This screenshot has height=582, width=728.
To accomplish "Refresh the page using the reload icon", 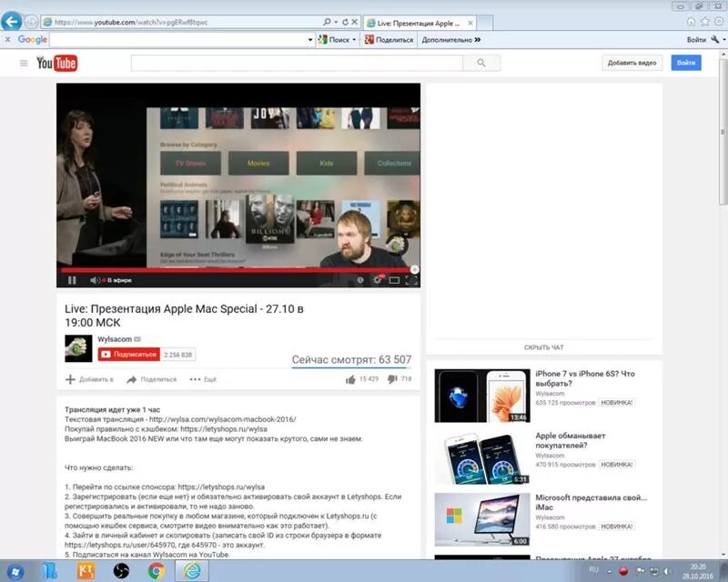I will pyautogui.click(x=345, y=22).
